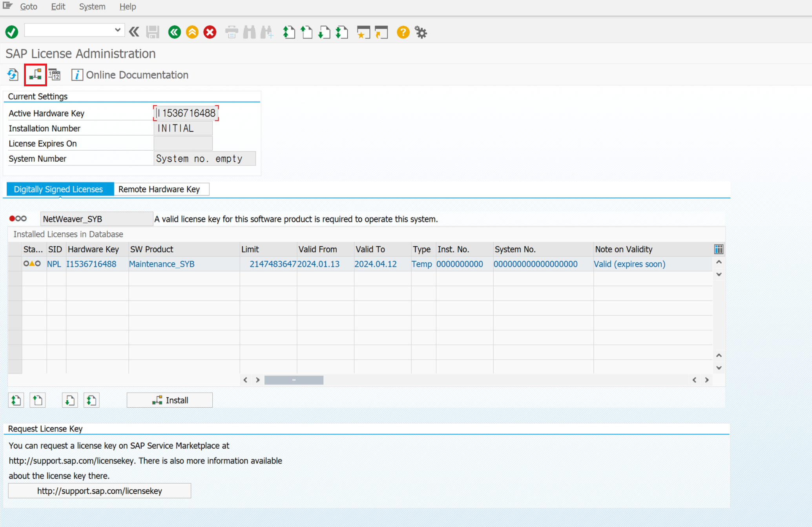The height and width of the screenshot is (527, 812).
Task: Click the green Back arrow icon
Action: (x=174, y=32)
